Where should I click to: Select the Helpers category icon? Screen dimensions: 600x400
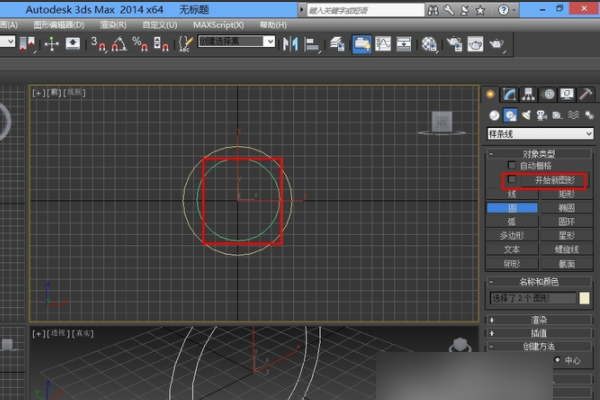click(557, 115)
